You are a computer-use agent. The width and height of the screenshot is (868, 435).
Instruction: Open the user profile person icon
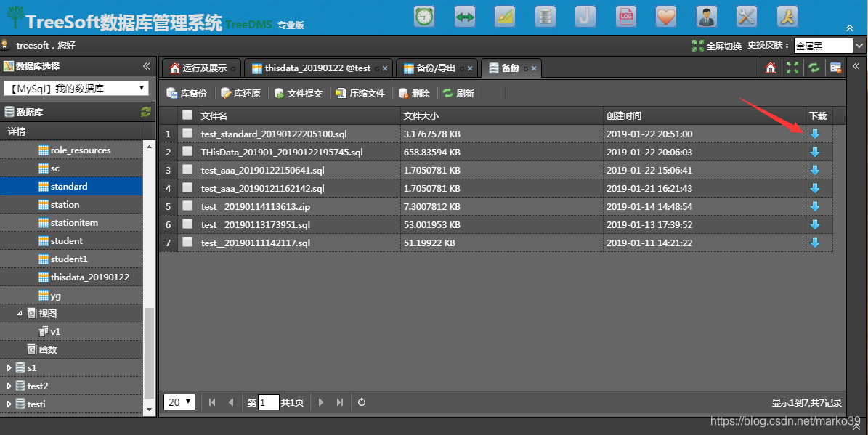pos(706,17)
